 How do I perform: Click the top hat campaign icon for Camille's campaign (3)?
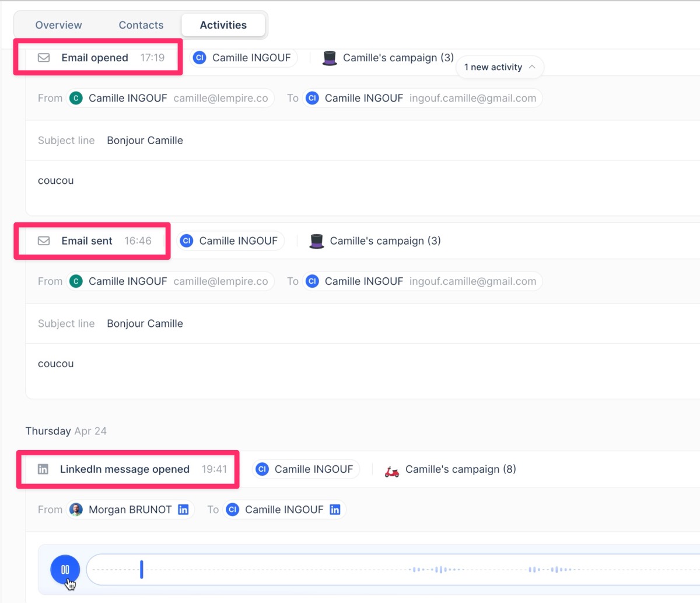(330, 57)
